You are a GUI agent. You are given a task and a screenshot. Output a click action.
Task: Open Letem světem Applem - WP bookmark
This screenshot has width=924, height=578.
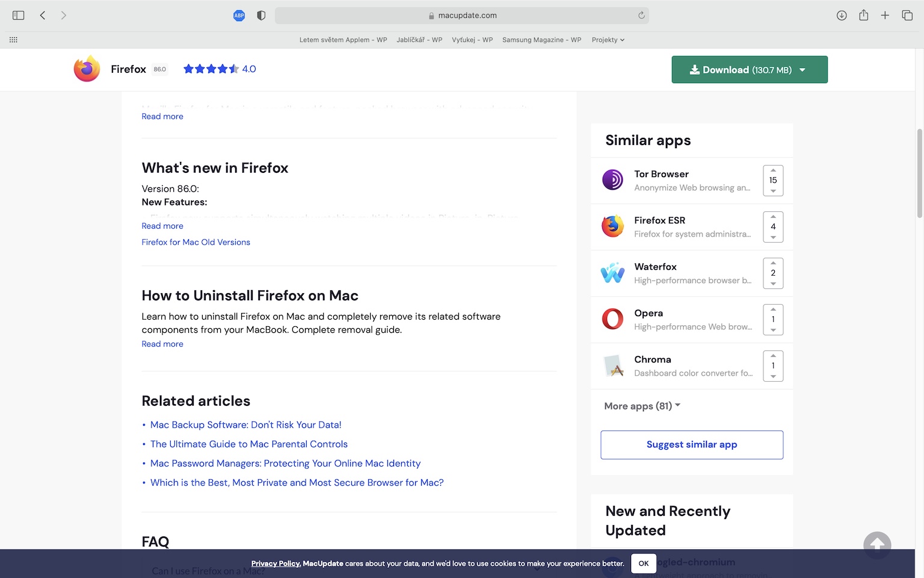(343, 40)
